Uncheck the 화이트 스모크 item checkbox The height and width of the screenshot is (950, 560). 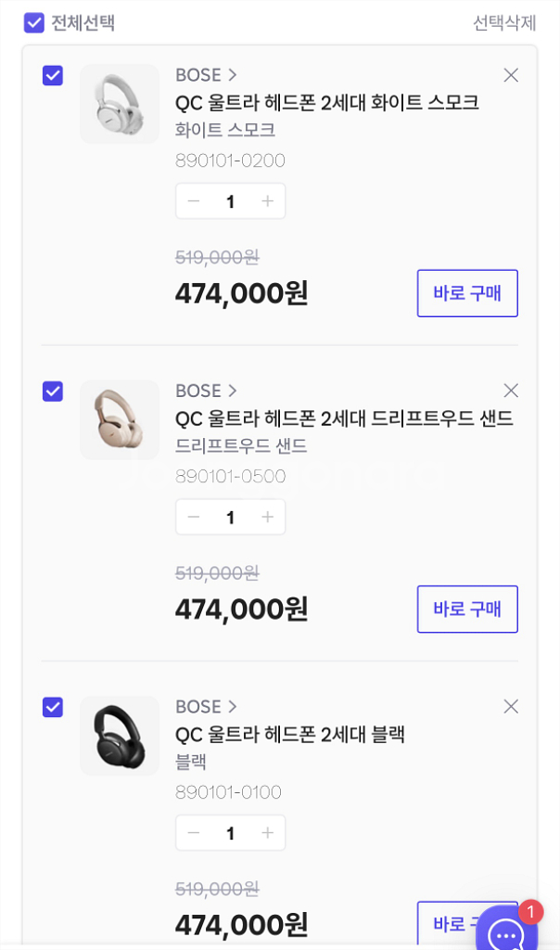[52, 75]
